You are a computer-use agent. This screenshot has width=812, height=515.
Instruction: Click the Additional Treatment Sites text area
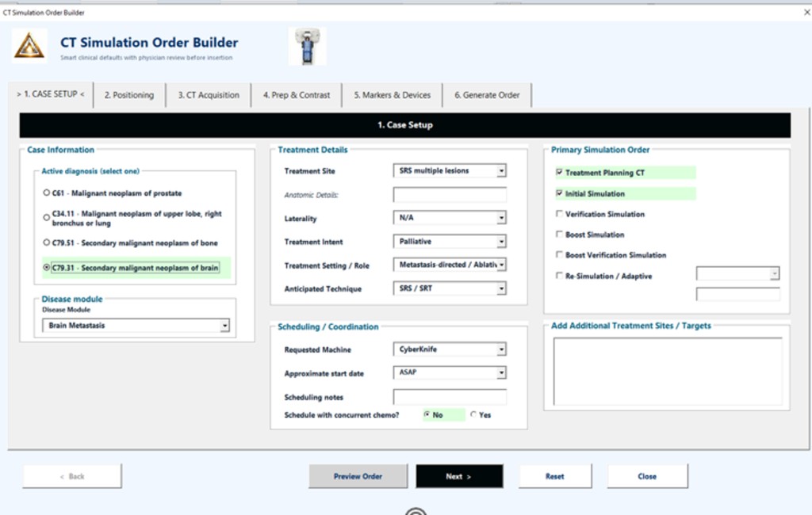pos(668,371)
